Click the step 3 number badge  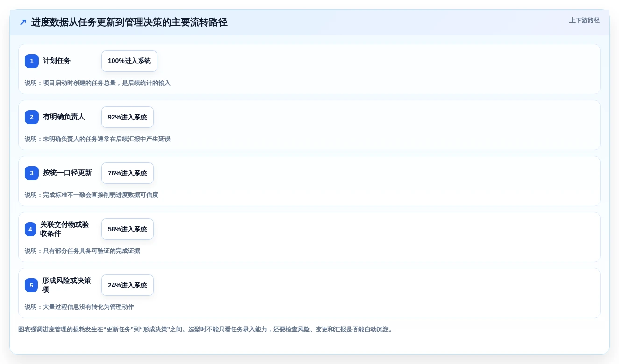click(32, 173)
